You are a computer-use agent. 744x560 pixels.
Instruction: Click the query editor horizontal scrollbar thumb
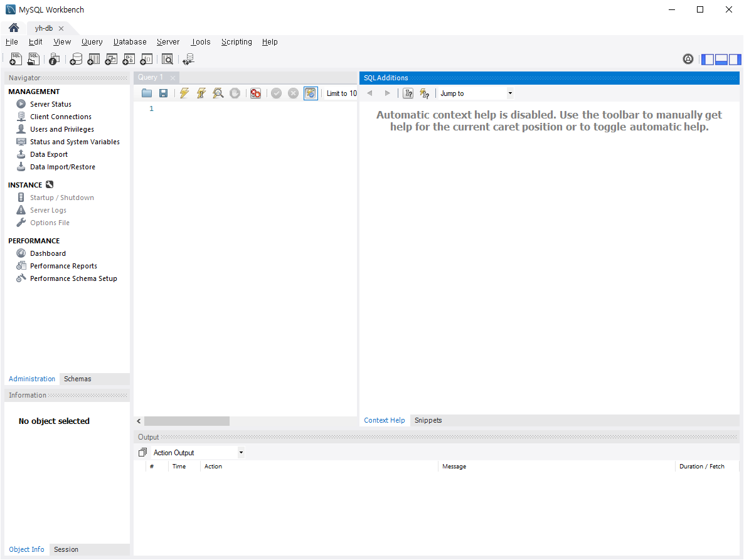tap(187, 421)
